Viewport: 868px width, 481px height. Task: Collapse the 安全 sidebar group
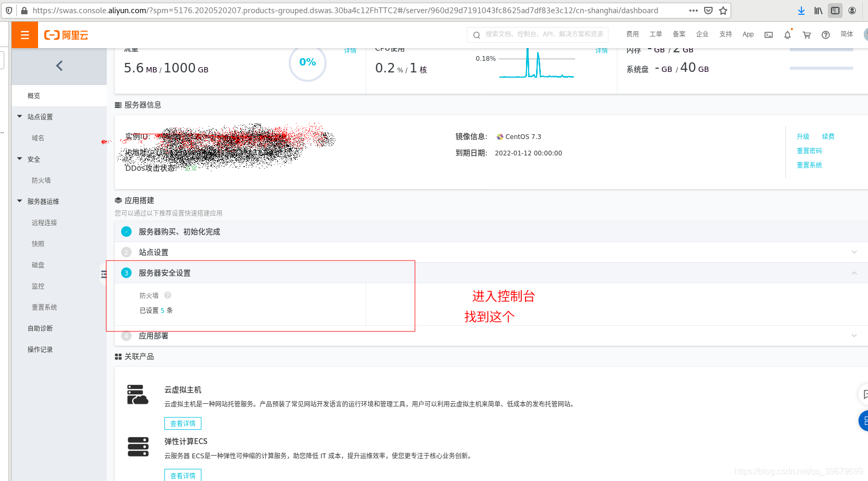coord(20,159)
